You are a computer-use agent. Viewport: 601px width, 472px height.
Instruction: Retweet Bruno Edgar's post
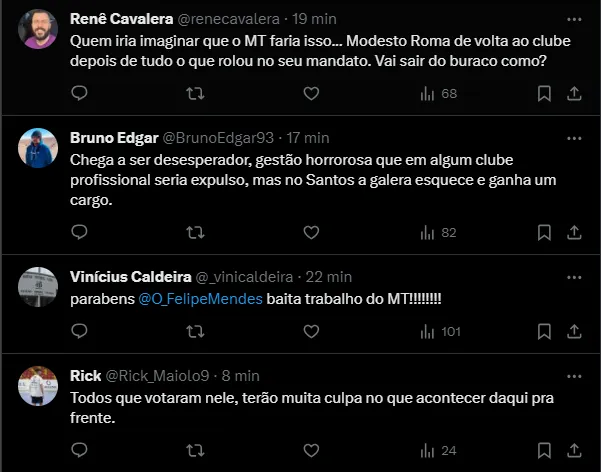(197, 232)
